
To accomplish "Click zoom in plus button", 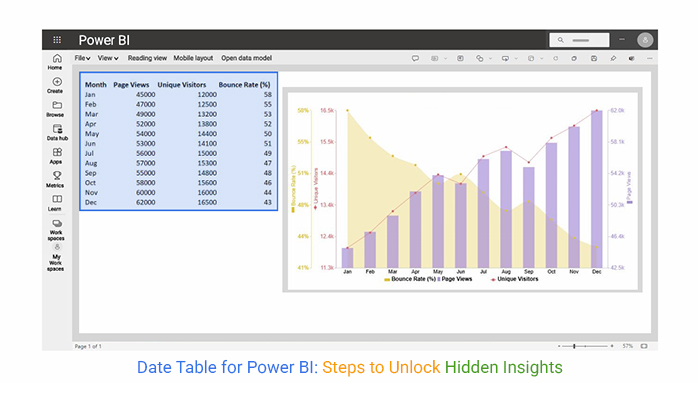I will pyautogui.click(x=612, y=346).
